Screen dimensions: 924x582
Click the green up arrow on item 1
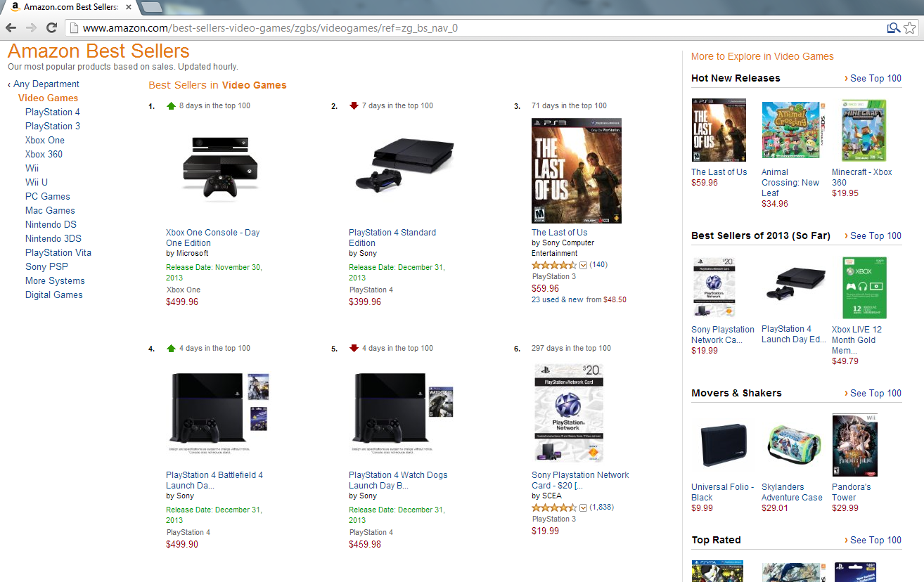pos(171,105)
